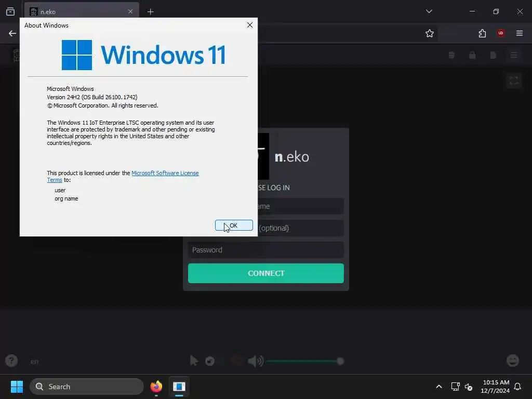Click the CONNECT button
This screenshot has height=399, width=532.
pos(265,273)
